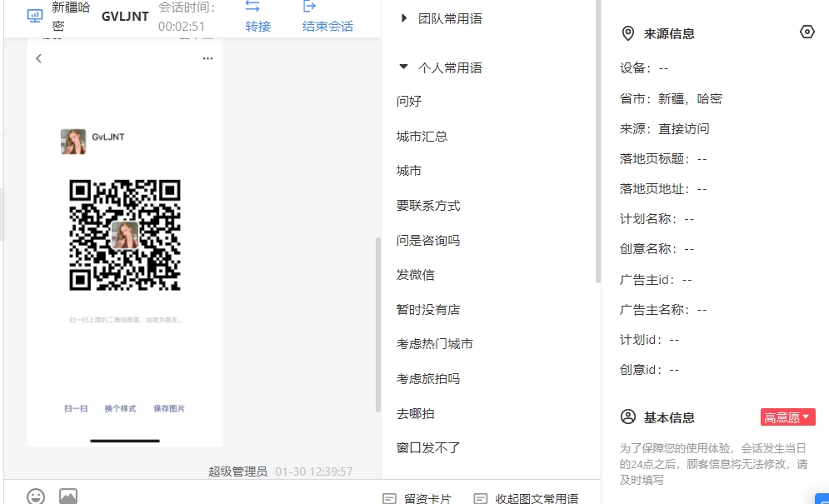Click the transfer (转接) arrows icon

pyautogui.click(x=252, y=7)
